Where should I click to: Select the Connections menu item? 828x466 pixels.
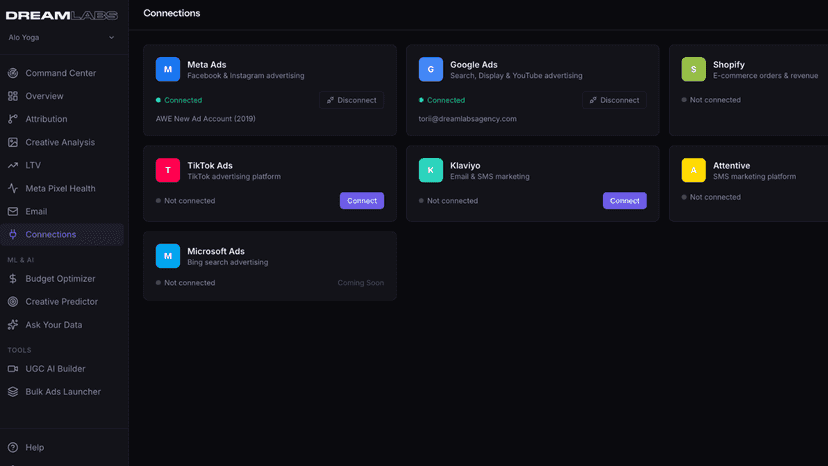pos(62,234)
